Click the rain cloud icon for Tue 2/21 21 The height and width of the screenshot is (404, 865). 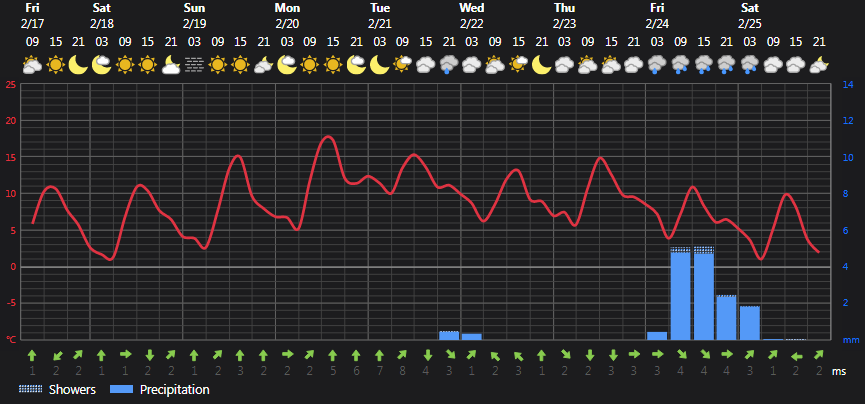click(449, 65)
